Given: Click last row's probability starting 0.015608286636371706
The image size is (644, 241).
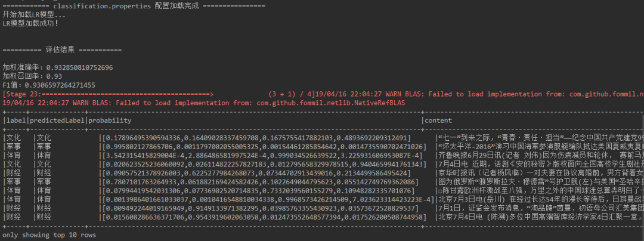Looking at the screenshot, I should pyautogui.click(x=265, y=218).
